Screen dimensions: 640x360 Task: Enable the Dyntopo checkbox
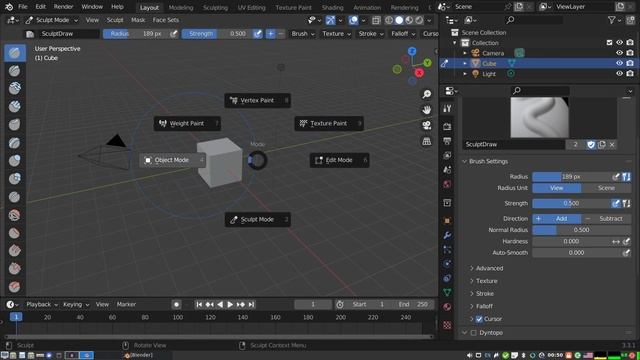point(473,333)
